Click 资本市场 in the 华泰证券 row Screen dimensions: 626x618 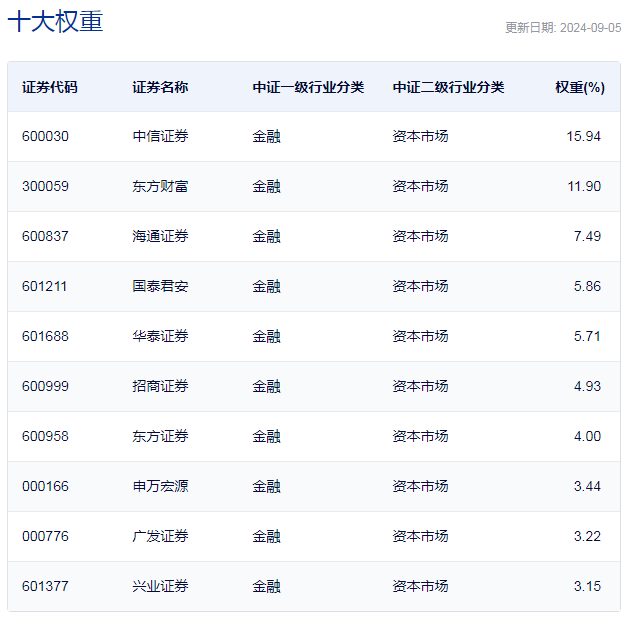(x=420, y=337)
